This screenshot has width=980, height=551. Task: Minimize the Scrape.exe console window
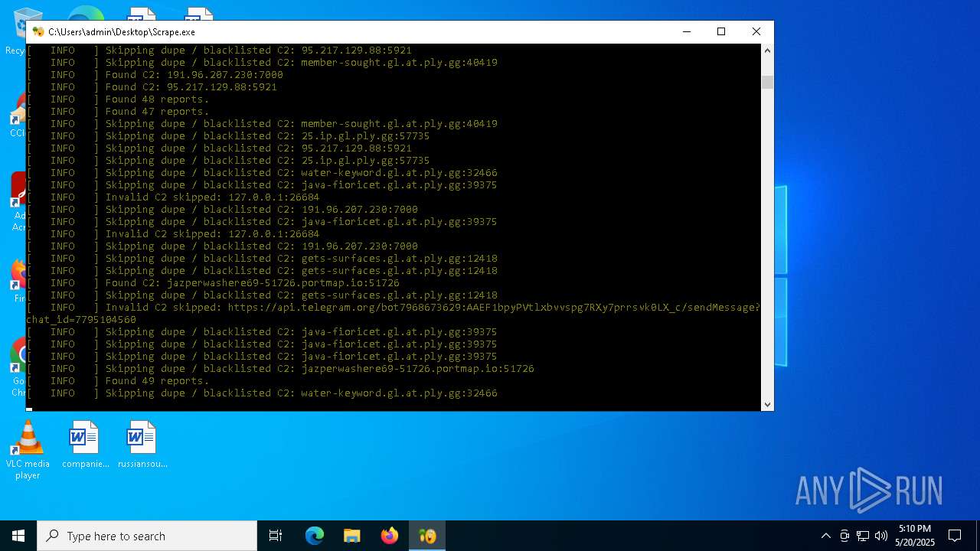click(686, 31)
